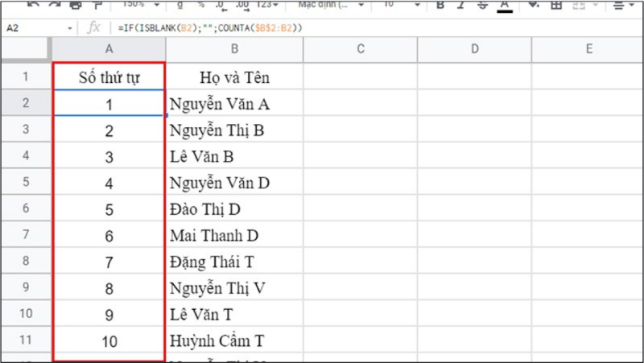This screenshot has width=644, height=363.
Task: Print the spreadsheet using printer icon
Action: (76, 5)
